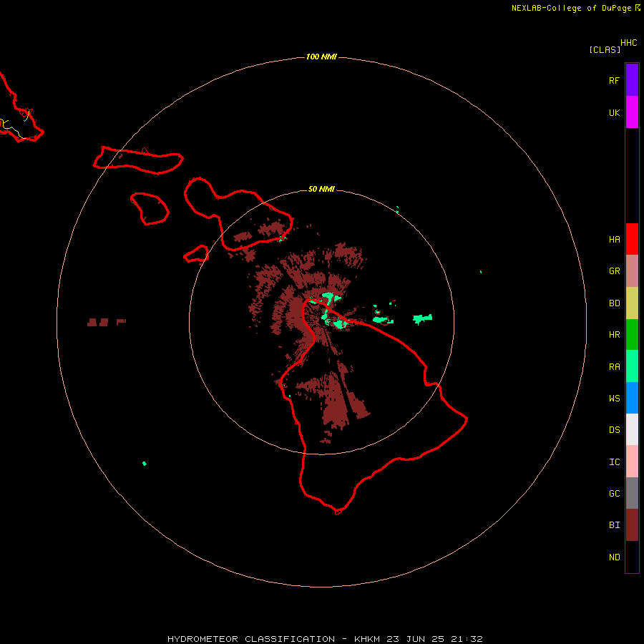Click the [CLAS] units label
644x644 pixels.
click(x=605, y=49)
